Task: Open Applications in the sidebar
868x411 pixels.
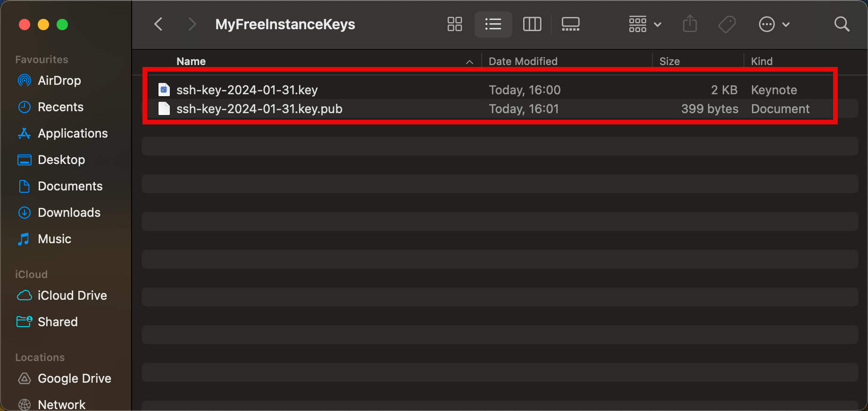Action: click(x=73, y=133)
